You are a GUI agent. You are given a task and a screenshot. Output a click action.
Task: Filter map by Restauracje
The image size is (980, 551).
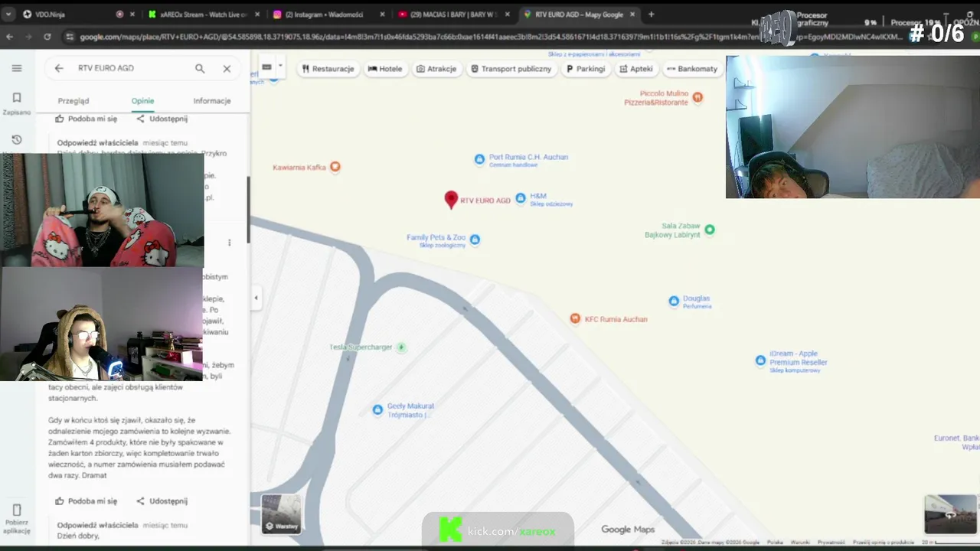(328, 69)
